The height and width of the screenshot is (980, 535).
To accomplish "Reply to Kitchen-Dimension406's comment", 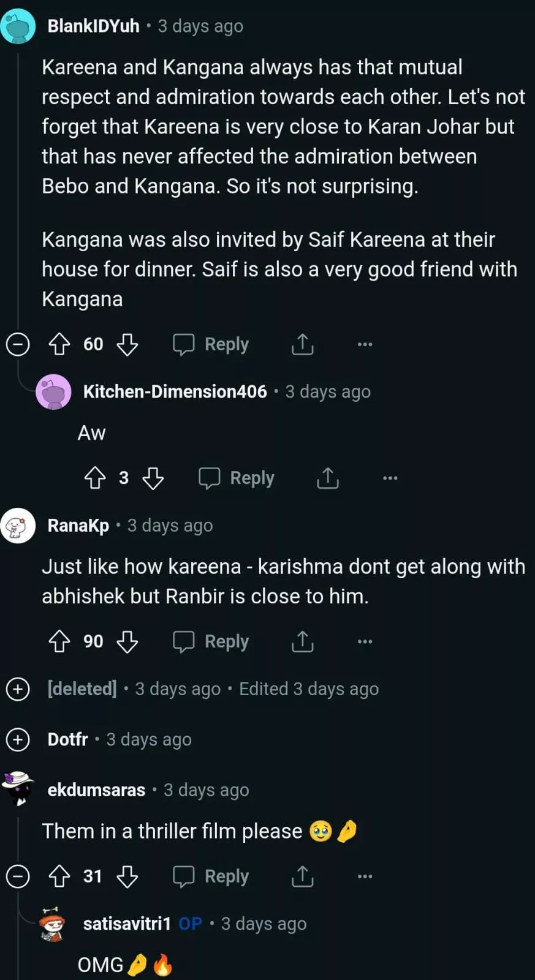I will point(237,478).
